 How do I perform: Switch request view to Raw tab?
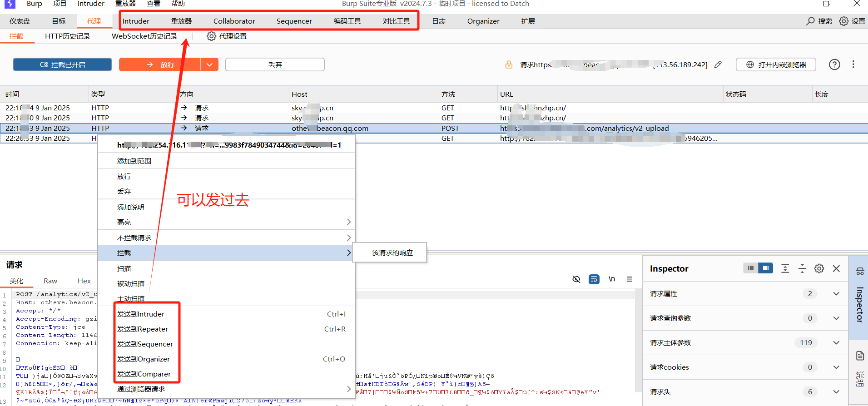[50, 281]
